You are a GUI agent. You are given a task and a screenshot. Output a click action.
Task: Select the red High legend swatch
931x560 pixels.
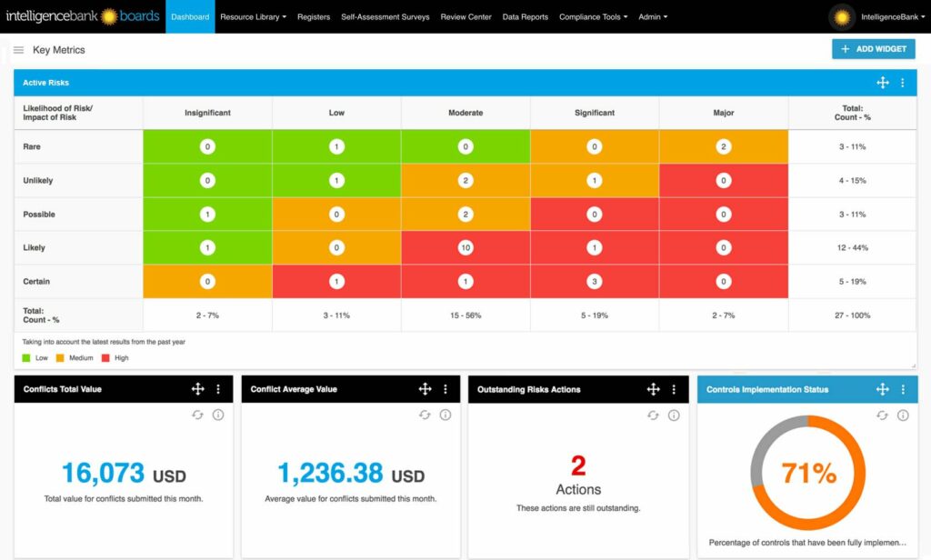click(x=103, y=357)
